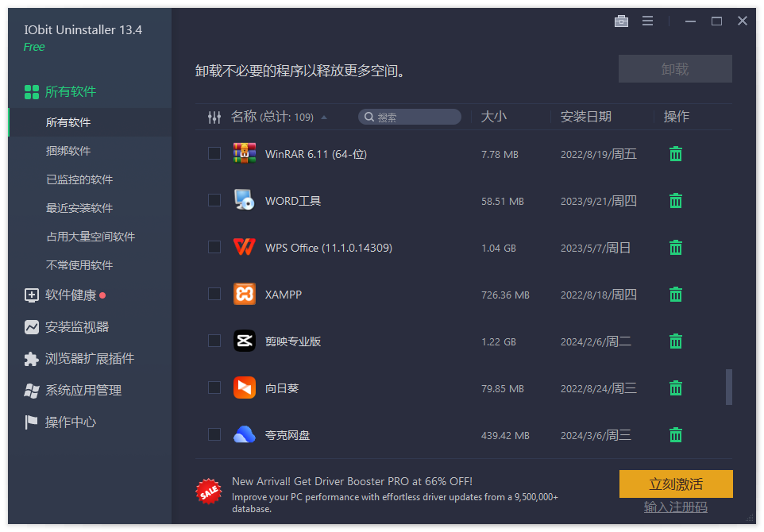Click the 操作 column header
The width and height of the screenshot is (764, 532).
[x=677, y=117]
